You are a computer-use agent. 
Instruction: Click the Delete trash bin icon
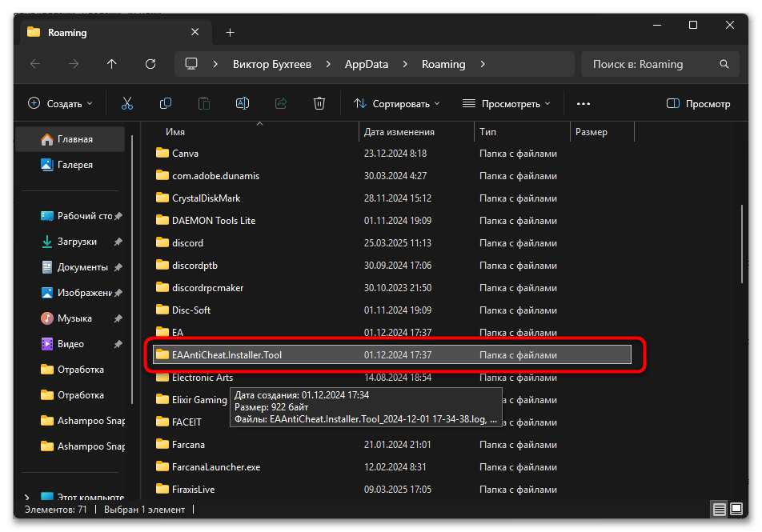(319, 103)
